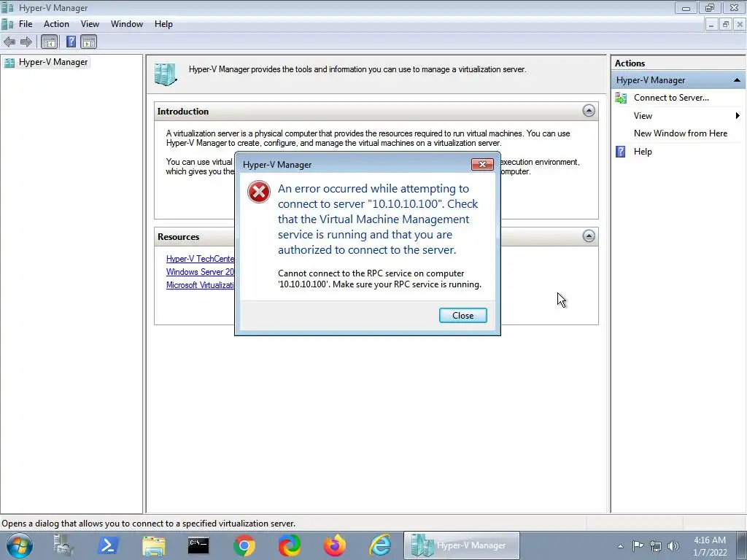Click the Back arrow toolbar icon
This screenshot has width=747, height=560.
point(9,42)
